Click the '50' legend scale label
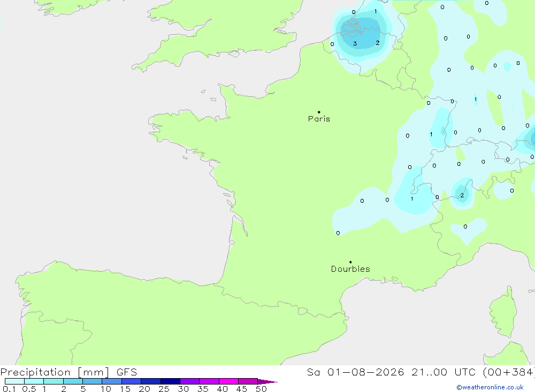This screenshot has height=392, width=535. [x=262, y=389]
